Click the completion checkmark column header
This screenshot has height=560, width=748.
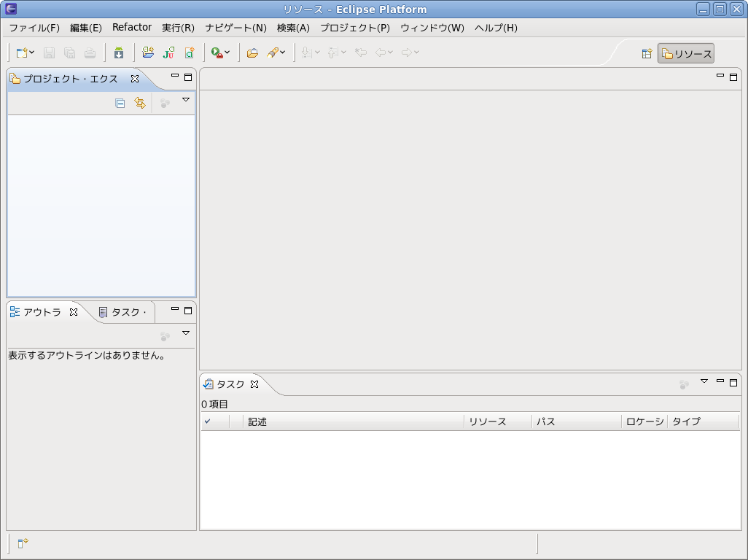point(215,421)
